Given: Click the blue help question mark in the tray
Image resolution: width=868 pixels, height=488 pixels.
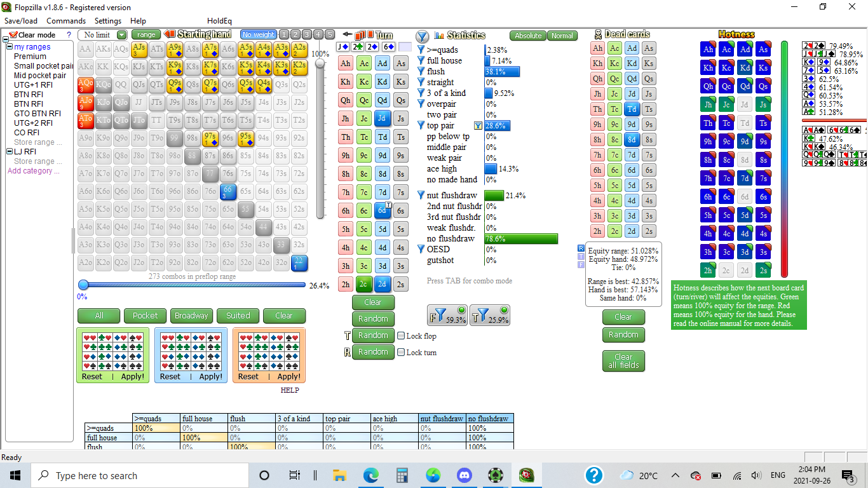Looking at the screenshot, I should point(594,475).
